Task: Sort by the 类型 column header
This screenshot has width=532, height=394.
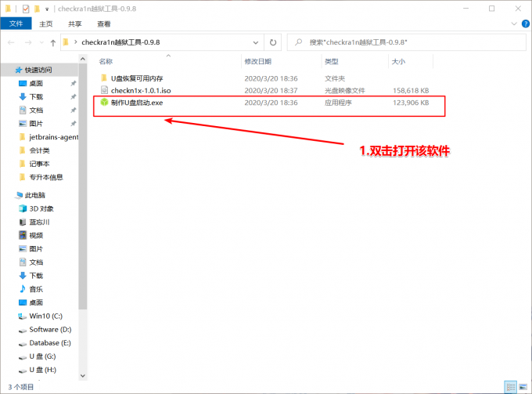Action: click(332, 61)
